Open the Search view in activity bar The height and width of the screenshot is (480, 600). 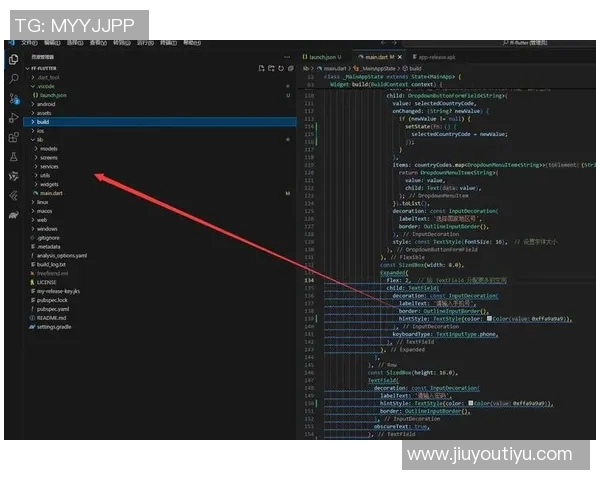click(x=14, y=78)
